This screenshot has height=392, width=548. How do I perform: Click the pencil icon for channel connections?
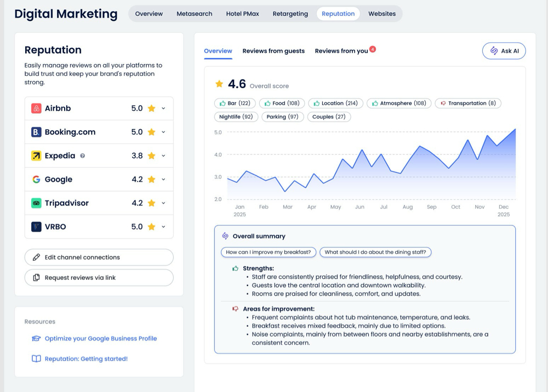36,257
